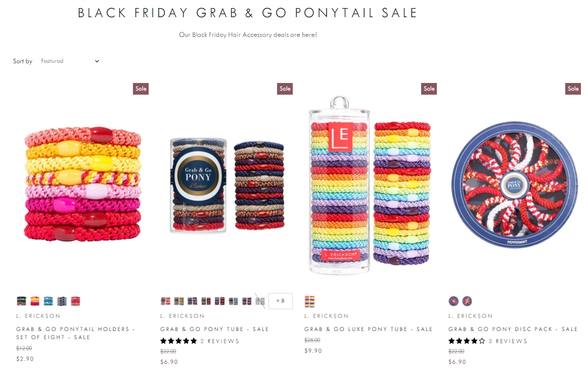View the 3 Reviews for Pony Disc Pack
Image resolution: width=588 pixels, height=373 pixels.
[x=508, y=341]
